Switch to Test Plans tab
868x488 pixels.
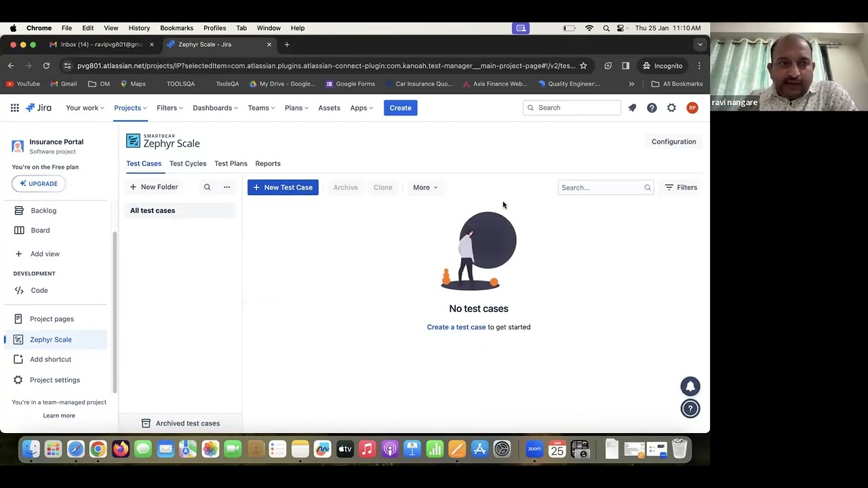pyautogui.click(x=231, y=163)
